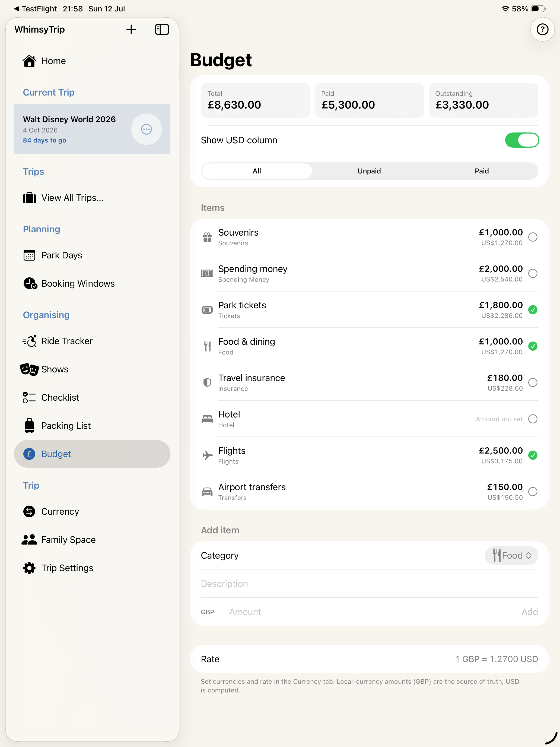Click the Checklist icon in sidebar
Screen dimensions: 560x747
(x=29, y=397)
